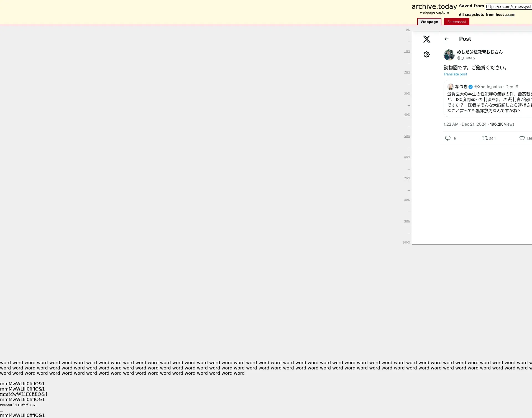Open the @r_messy profile avatar
The width and height of the screenshot is (532, 418).
(449, 55)
